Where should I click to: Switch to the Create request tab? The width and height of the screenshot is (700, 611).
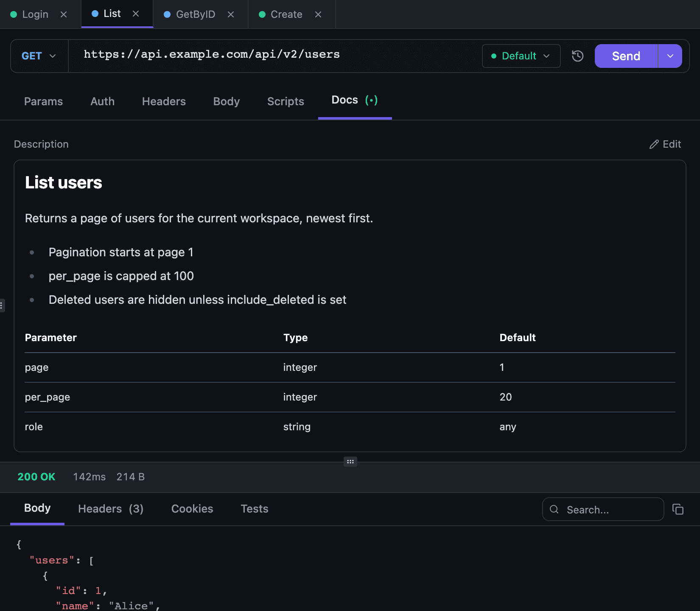click(x=286, y=14)
